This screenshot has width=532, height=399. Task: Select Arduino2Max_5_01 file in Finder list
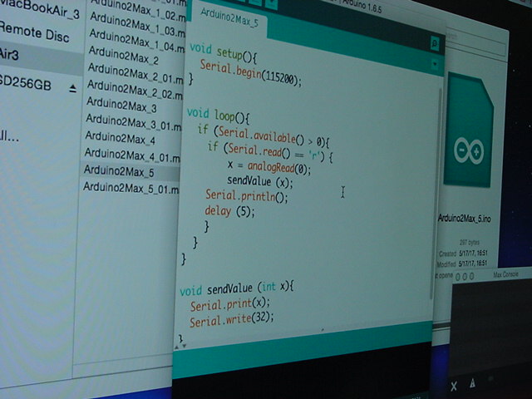click(131, 189)
